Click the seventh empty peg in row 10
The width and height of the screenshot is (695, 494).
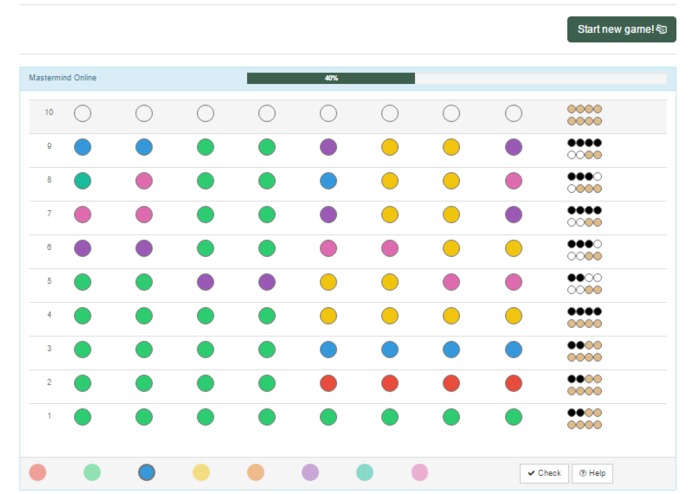(x=451, y=113)
